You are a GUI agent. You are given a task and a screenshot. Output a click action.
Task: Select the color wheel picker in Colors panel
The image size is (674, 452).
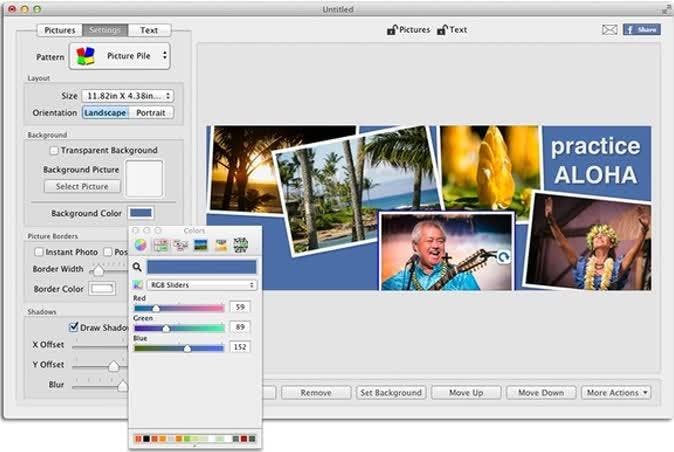click(141, 245)
